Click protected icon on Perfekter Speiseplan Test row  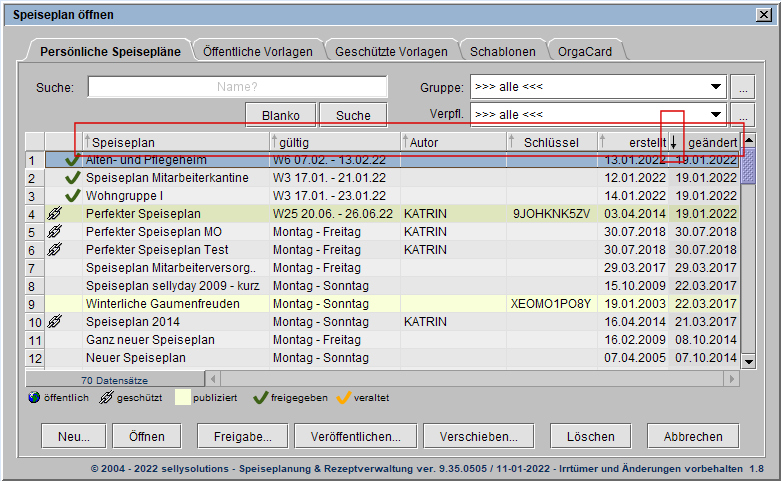point(55,250)
